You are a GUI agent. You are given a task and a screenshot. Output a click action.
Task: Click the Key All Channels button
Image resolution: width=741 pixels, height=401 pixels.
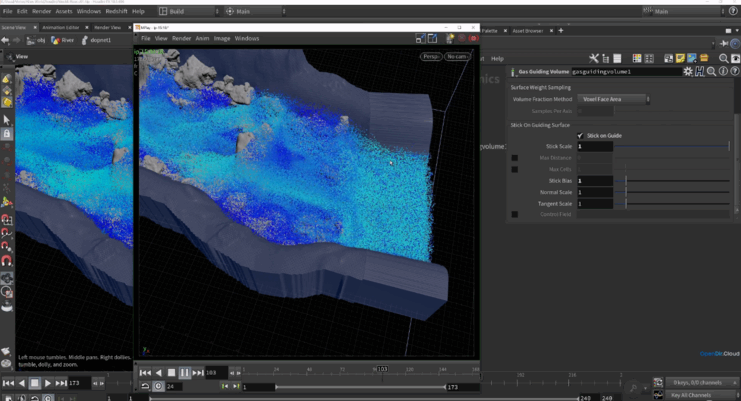pos(690,395)
